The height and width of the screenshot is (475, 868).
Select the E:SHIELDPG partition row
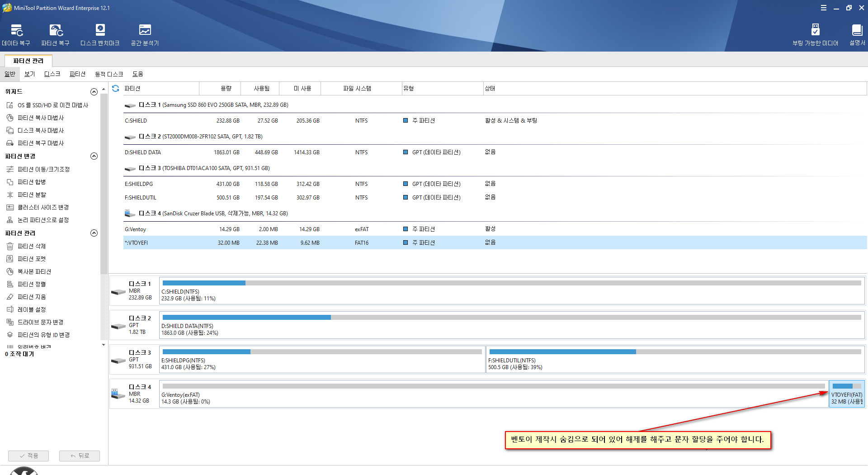tap(495, 184)
